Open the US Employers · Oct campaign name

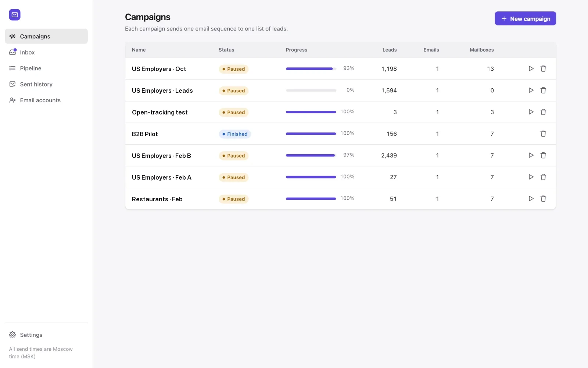click(159, 69)
